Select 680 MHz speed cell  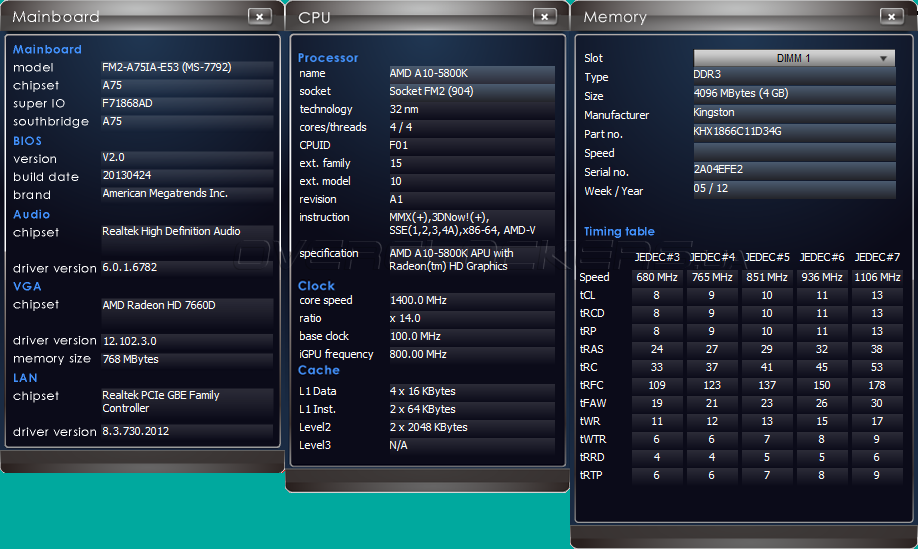[x=657, y=277]
